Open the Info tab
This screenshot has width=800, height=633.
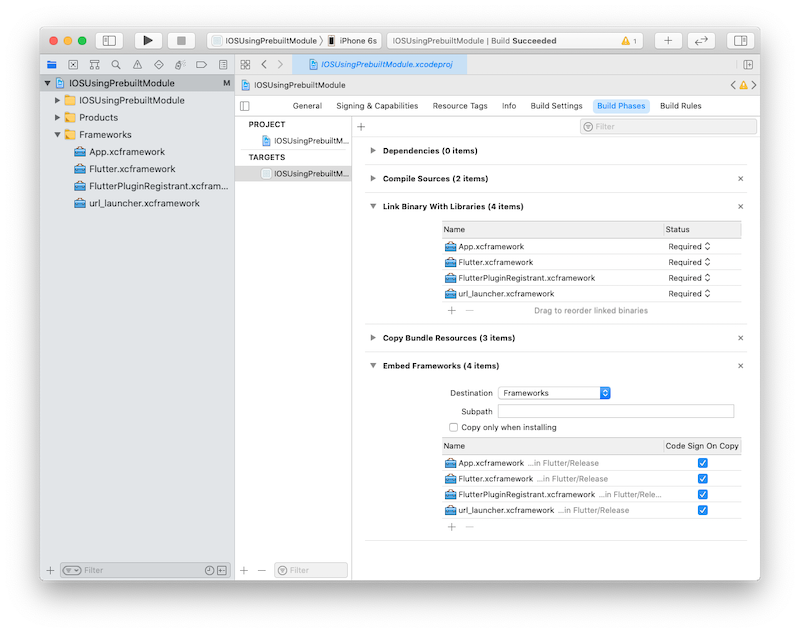click(x=509, y=106)
